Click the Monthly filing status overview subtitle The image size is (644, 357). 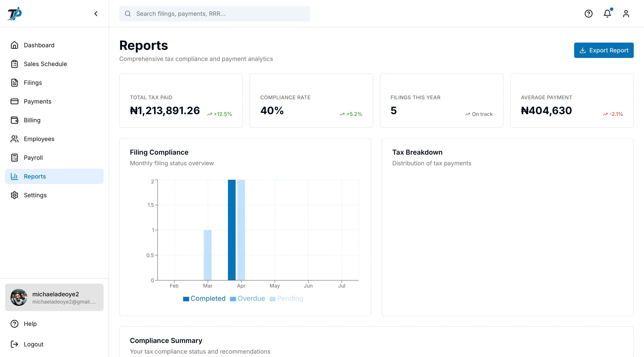point(172,163)
